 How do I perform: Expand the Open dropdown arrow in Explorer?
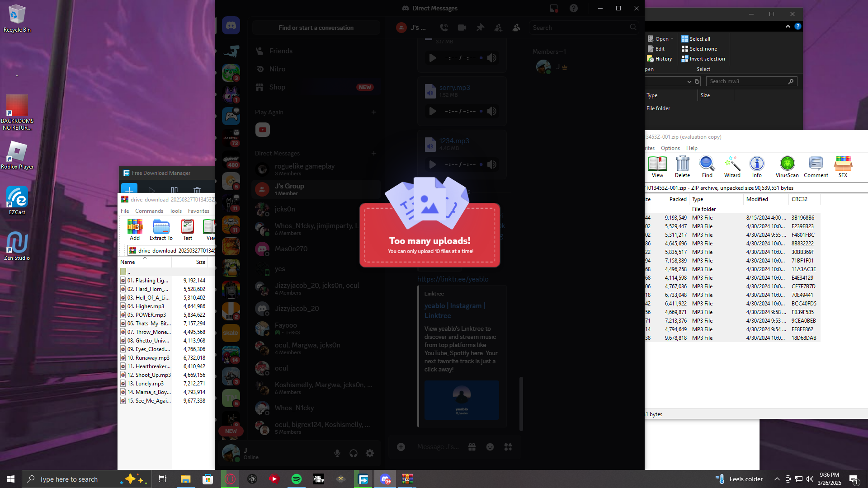672,39
